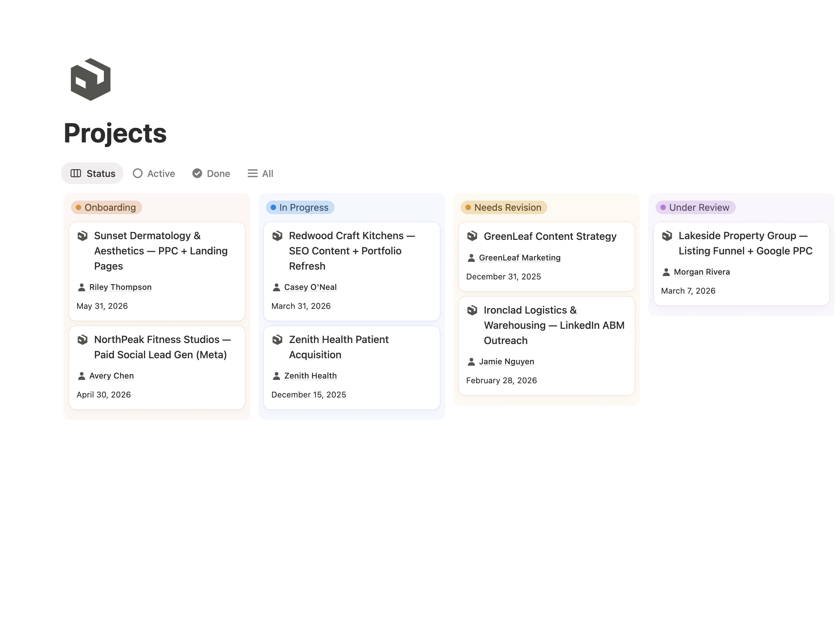Click the Onboarding status group tag
Image resolution: width=840 pixels, height=637 pixels.
click(106, 207)
